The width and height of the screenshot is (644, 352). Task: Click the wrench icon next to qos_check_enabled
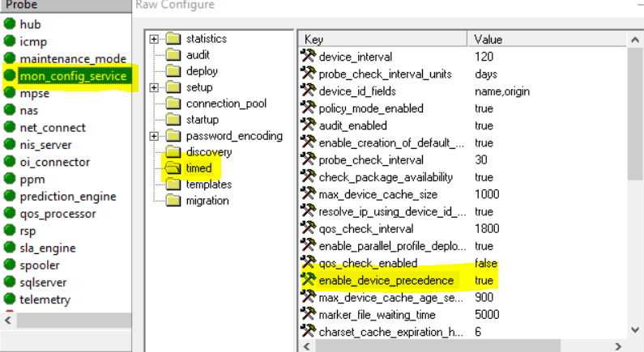[308, 263]
